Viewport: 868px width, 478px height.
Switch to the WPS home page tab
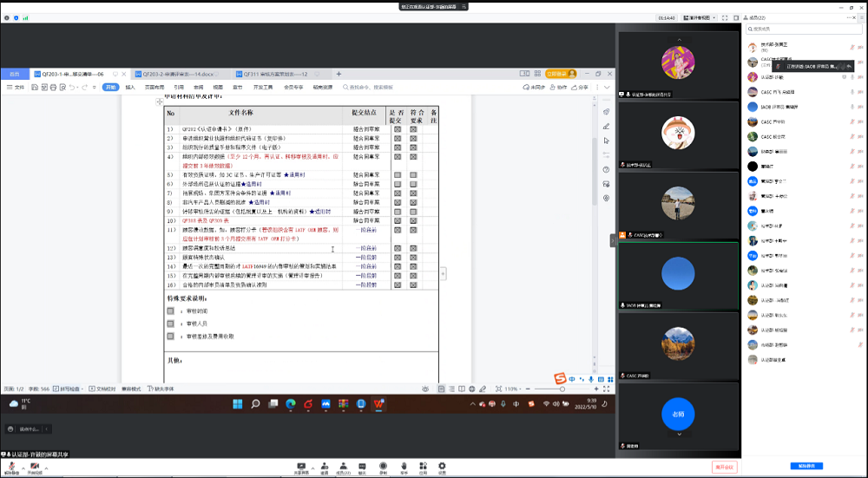pyautogui.click(x=15, y=74)
